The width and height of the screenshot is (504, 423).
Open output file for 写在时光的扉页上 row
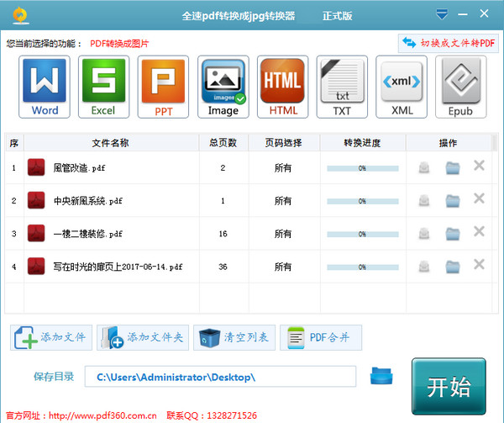pyautogui.click(x=424, y=267)
